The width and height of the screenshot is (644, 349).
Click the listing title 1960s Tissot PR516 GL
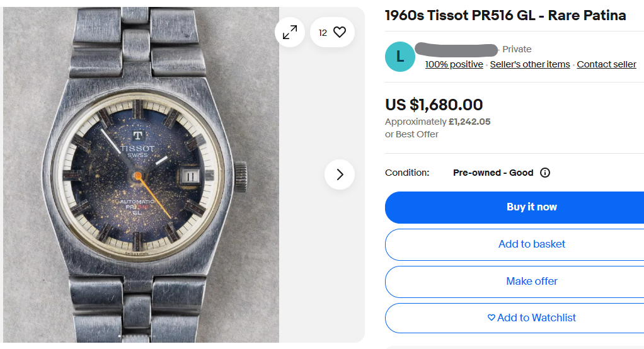505,16
